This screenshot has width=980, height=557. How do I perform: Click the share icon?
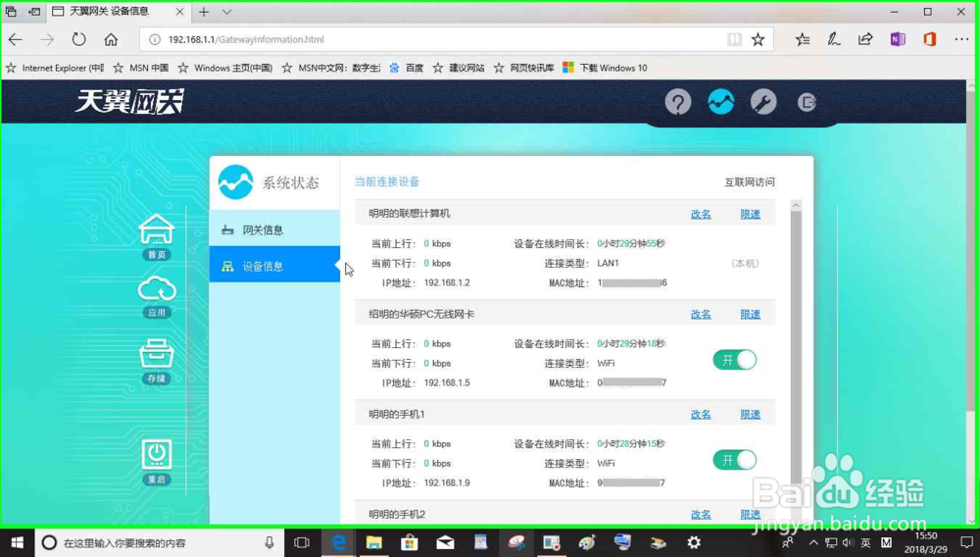(865, 39)
